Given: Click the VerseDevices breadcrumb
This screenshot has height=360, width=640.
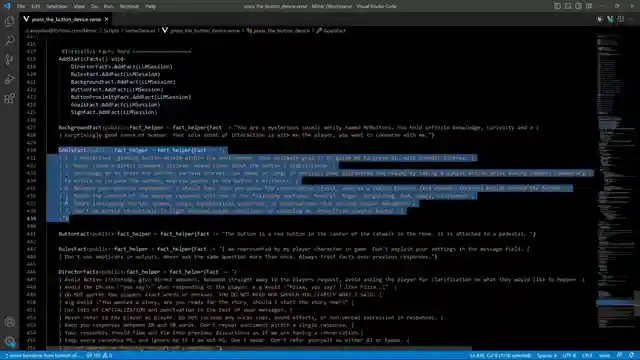Looking at the screenshot, I should coord(140,31).
